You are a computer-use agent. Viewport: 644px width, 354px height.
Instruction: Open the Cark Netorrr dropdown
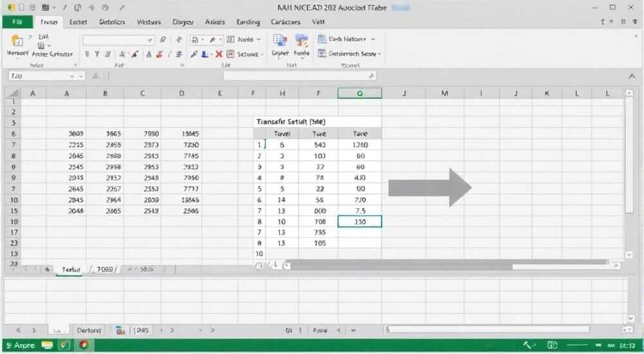click(373, 39)
